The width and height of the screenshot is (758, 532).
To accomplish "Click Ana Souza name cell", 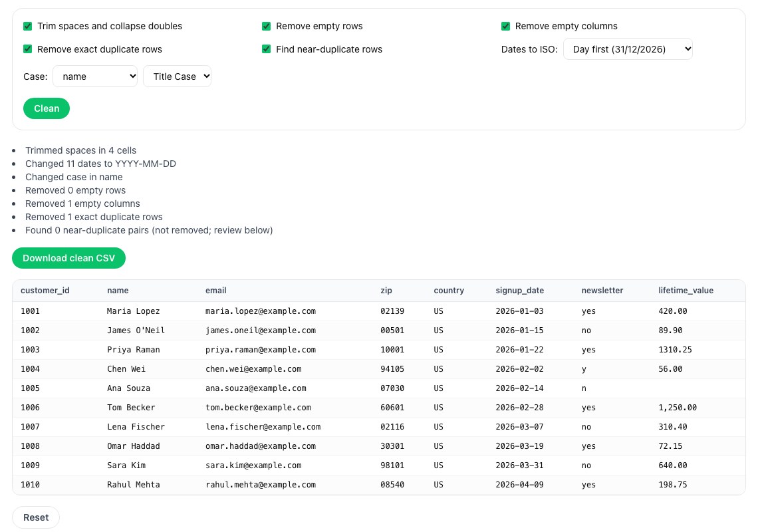I will coord(128,388).
